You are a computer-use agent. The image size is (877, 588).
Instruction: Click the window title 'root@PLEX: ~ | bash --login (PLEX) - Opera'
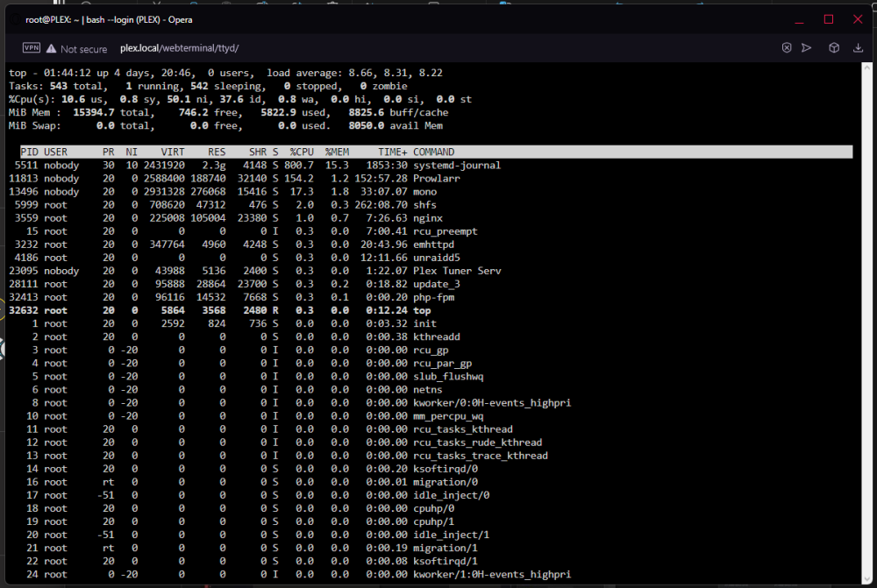point(109,19)
